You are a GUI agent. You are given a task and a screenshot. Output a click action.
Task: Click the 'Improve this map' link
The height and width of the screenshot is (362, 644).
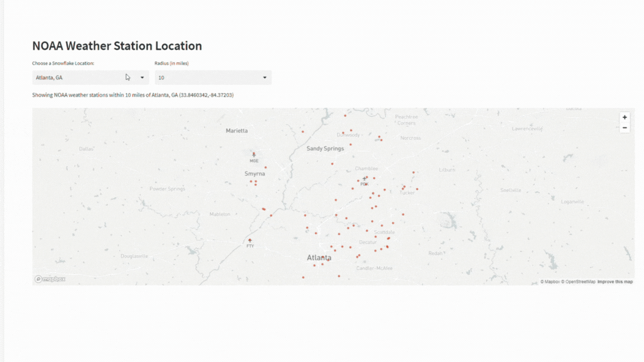[615, 282]
